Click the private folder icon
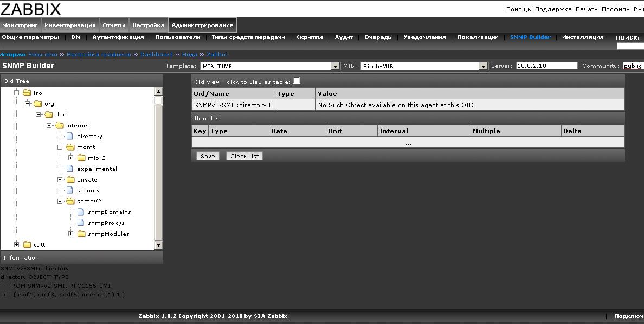The image size is (644, 324). click(70, 180)
